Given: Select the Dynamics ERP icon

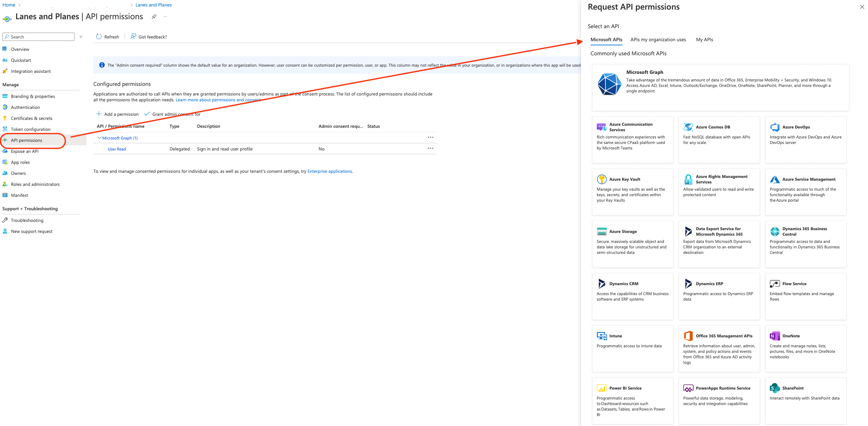Looking at the screenshot, I should (x=688, y=284).
